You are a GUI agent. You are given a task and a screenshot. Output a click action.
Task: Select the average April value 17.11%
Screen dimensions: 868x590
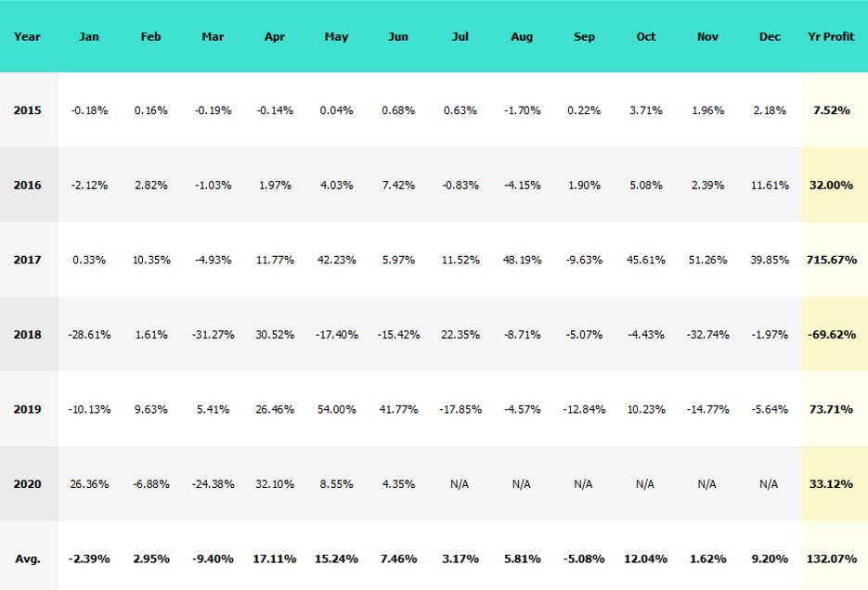click(274, 559)
